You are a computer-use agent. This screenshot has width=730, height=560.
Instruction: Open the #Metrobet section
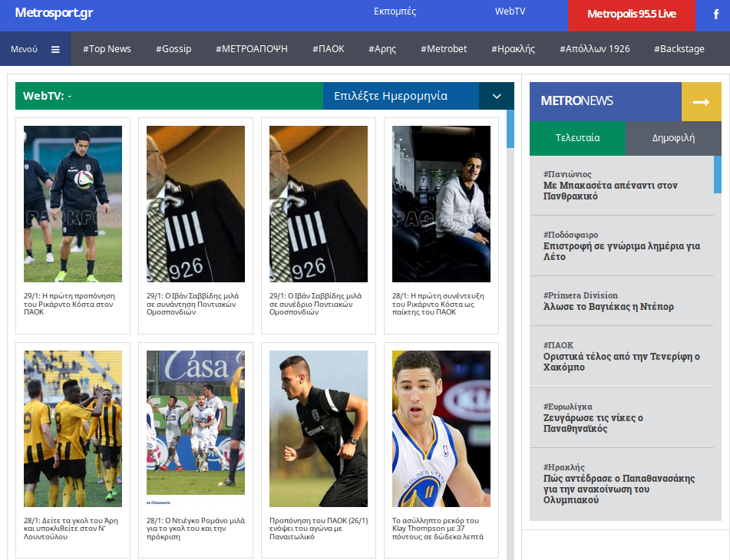coord(444,49)
